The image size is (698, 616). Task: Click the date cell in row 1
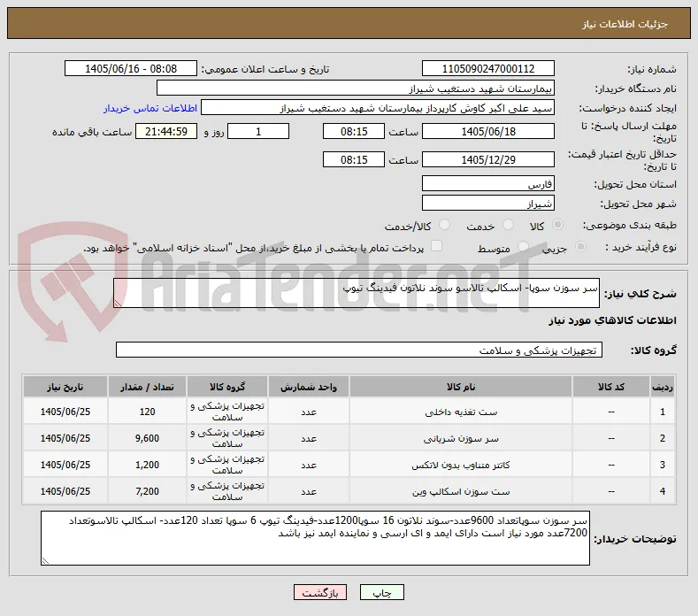65,412
